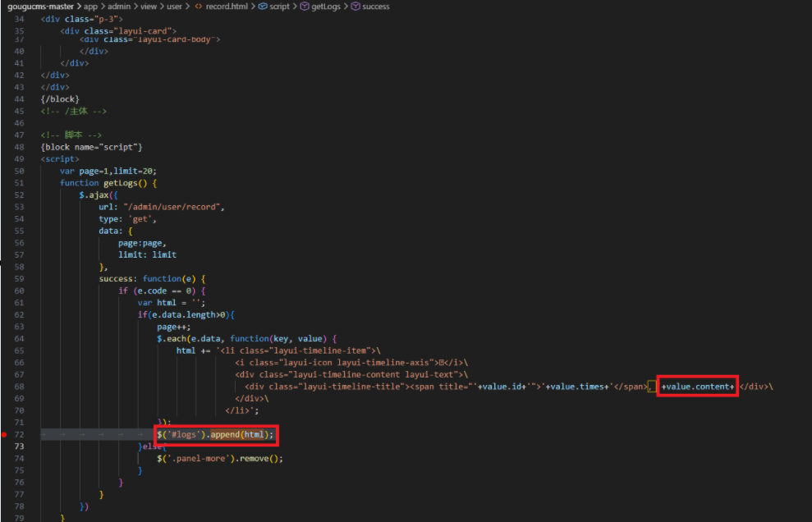The width and height of the screenshot is (812, 522).
Task: Open the view folder breadcrumb
Action: click(147, 7)
